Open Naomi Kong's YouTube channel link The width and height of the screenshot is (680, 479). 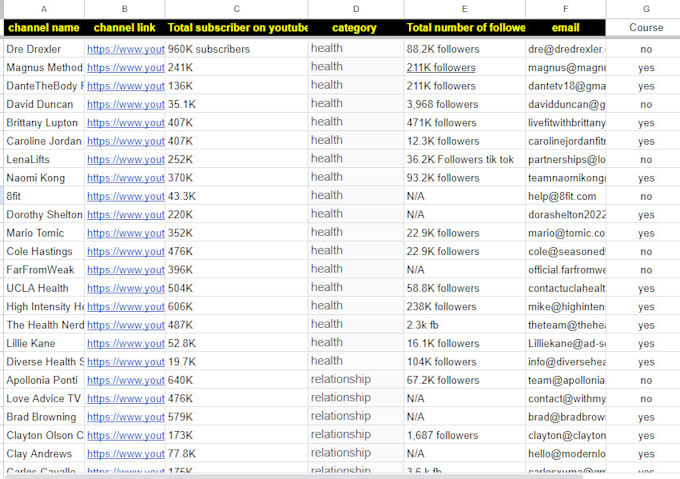click(x=126, y=178)
